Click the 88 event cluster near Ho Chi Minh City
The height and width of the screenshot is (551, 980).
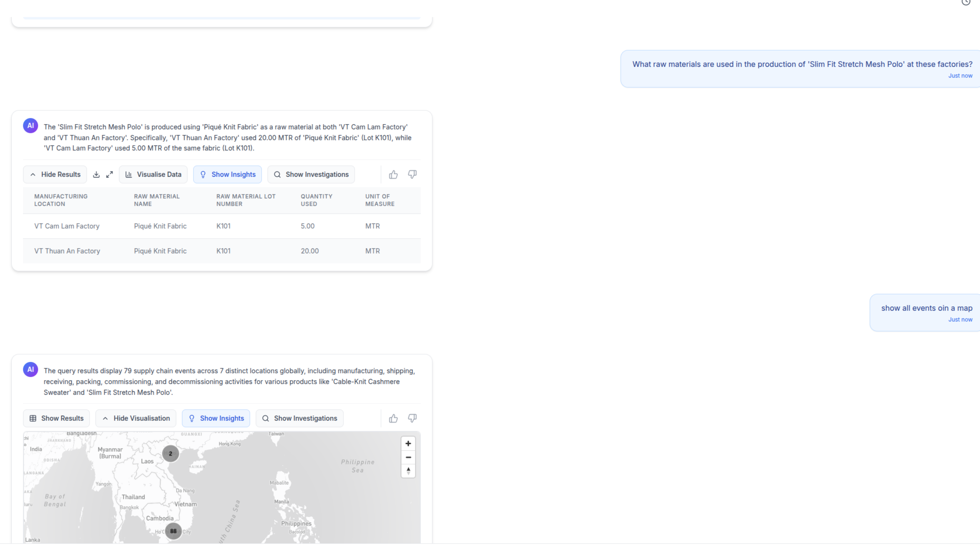pos(174,531)
